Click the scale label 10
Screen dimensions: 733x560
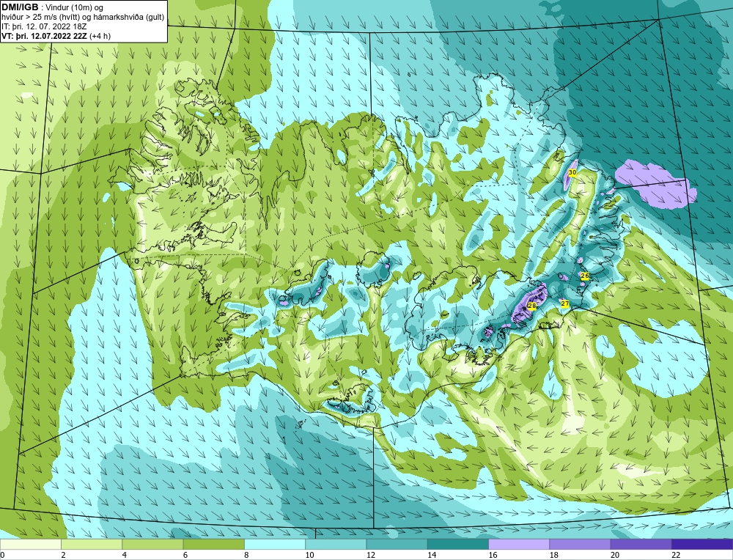(310, 555)
